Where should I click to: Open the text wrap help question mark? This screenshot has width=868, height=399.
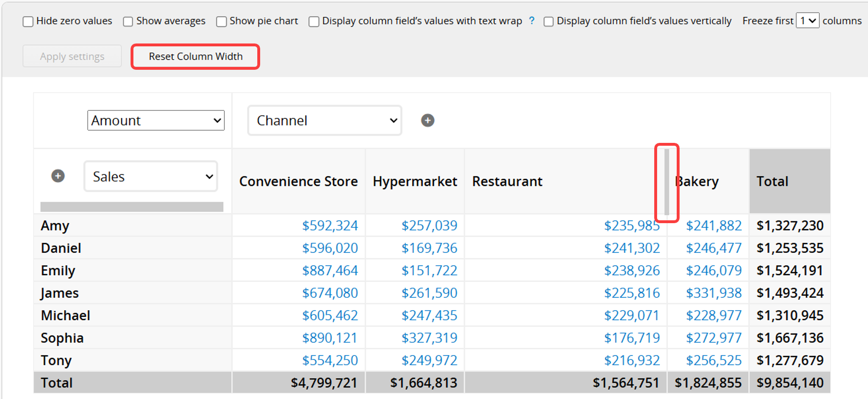[532, 21]
